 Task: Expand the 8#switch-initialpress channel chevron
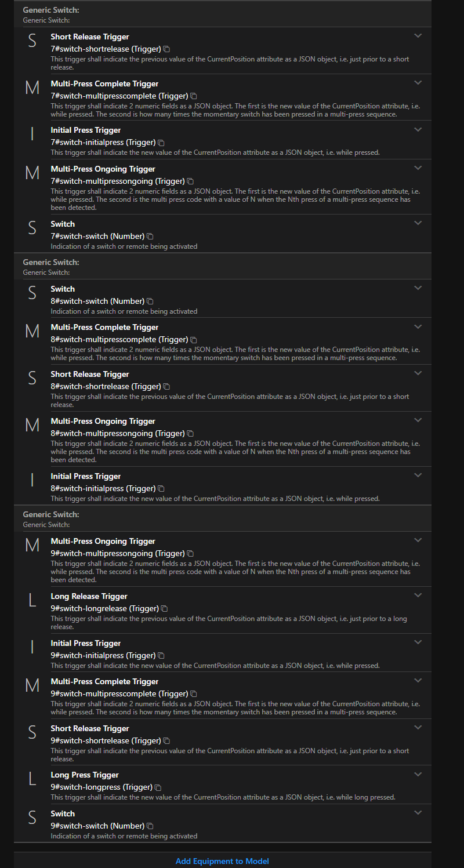point(418,475)
